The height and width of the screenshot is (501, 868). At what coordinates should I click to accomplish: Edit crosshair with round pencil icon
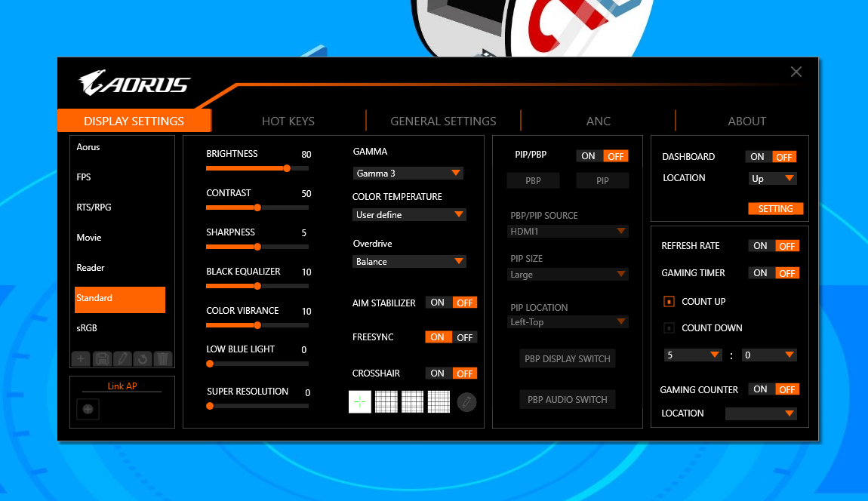tap(466, 402)
